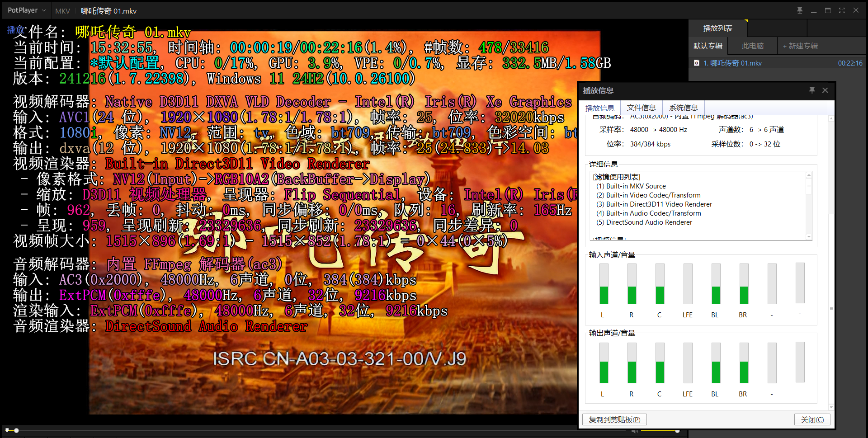The image size is (868, 438).
Task: Enter fullscreen mode with the fullscreen icon
Action: tap(842, 10)
